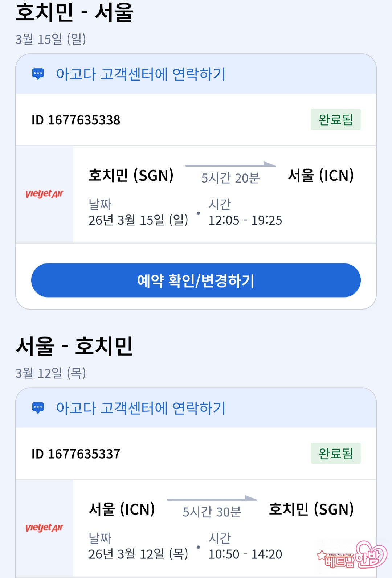
Task: Select booking ID 1677635338 text
Action: pyautogui.click(x=76, y=120)
